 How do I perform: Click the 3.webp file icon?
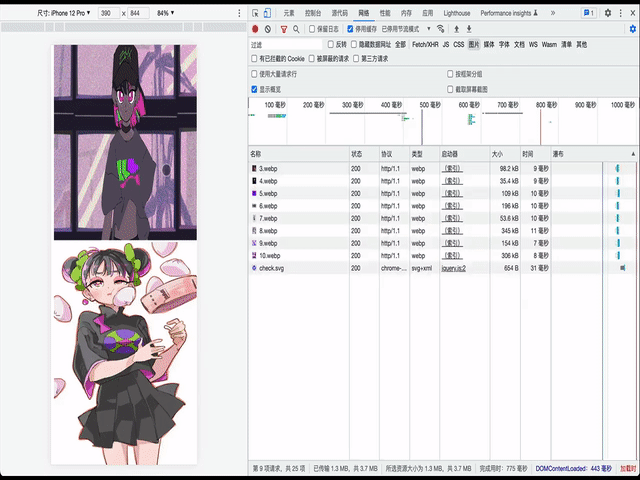(x=254, y=169)
